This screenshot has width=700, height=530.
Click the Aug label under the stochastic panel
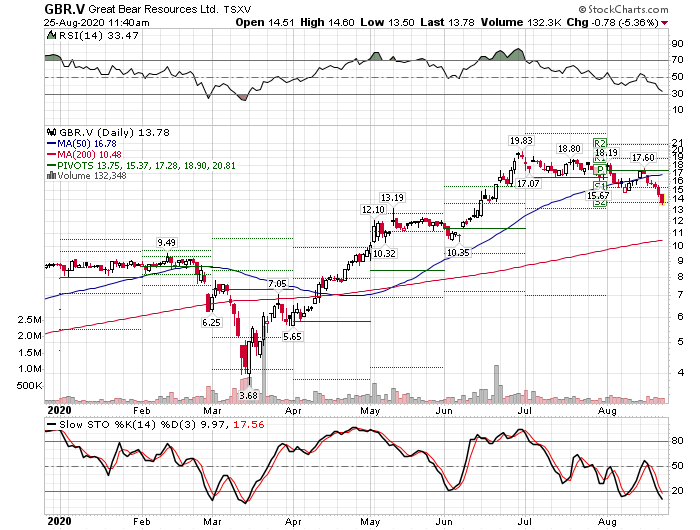607,522
